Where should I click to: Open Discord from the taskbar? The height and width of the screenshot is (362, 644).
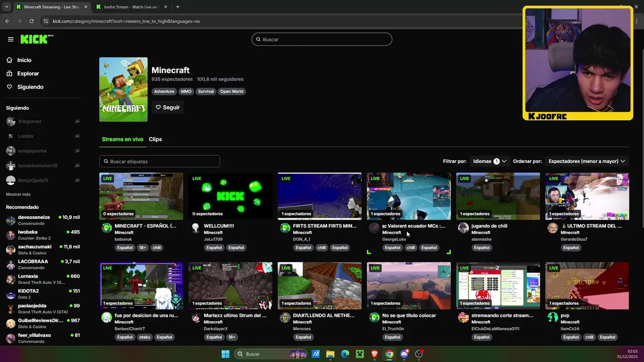404,354
